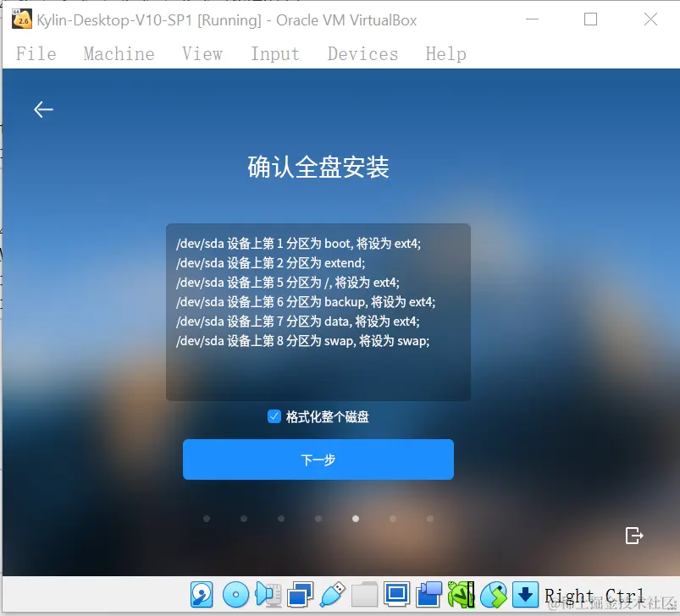Click the partition list panel
The height and width of the screenshot is (616, 680).
pos(318,311)
